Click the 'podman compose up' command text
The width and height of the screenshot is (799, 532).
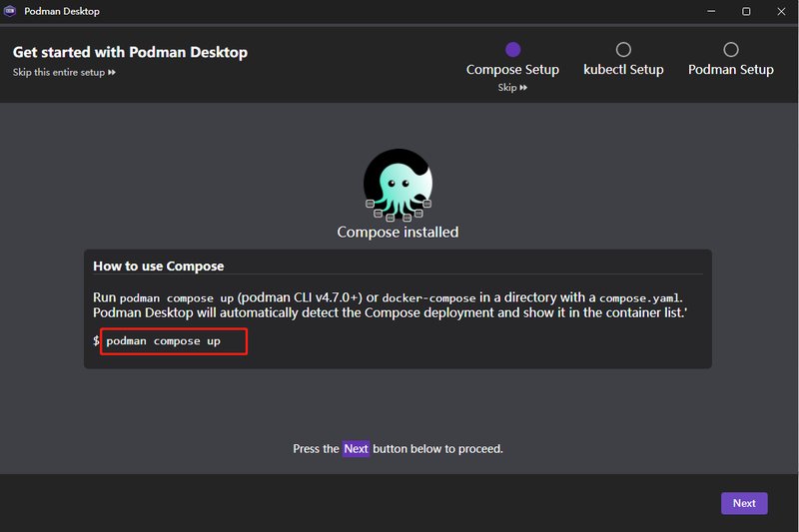coord(164,341)
